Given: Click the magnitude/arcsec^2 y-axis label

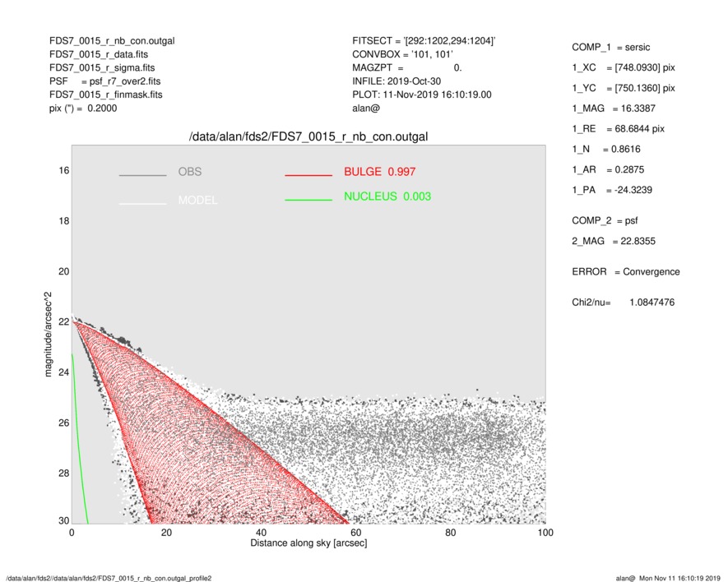Looking at the screenshot, I should (48, 335).
